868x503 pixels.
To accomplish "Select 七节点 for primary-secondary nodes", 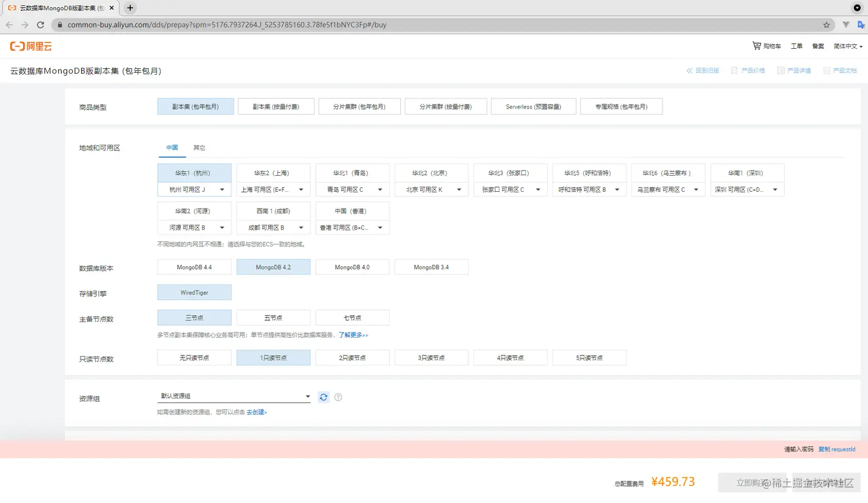I will [352, 318].
